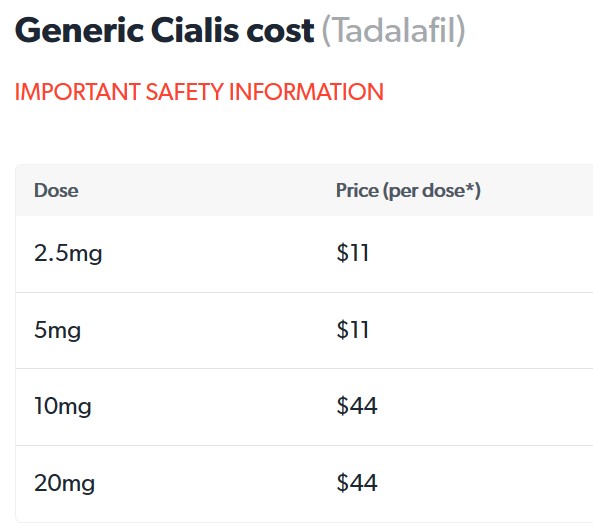Click the Generic Cialis cost heading
This screenshot has width=593, height=526.
[x=165, y=30]
